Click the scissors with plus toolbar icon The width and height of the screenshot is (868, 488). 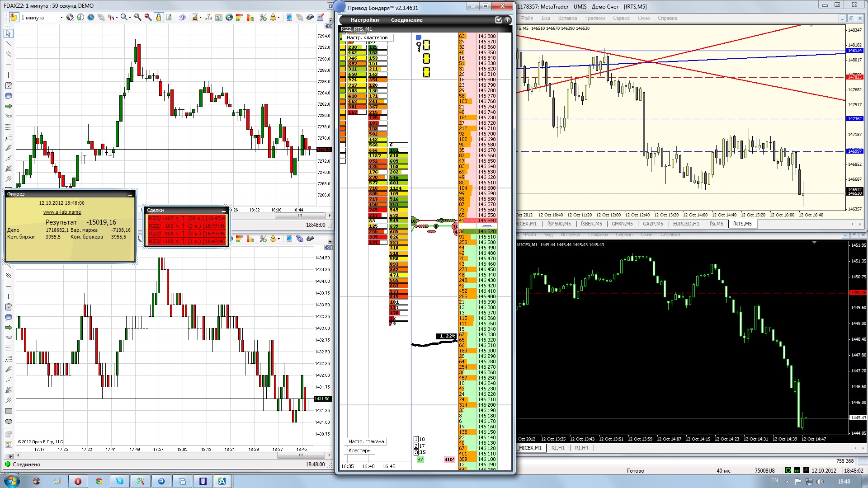(263, 17)
